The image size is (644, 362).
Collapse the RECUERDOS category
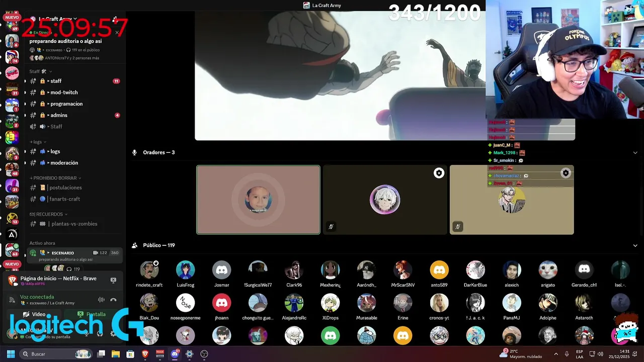click(49, 214)
